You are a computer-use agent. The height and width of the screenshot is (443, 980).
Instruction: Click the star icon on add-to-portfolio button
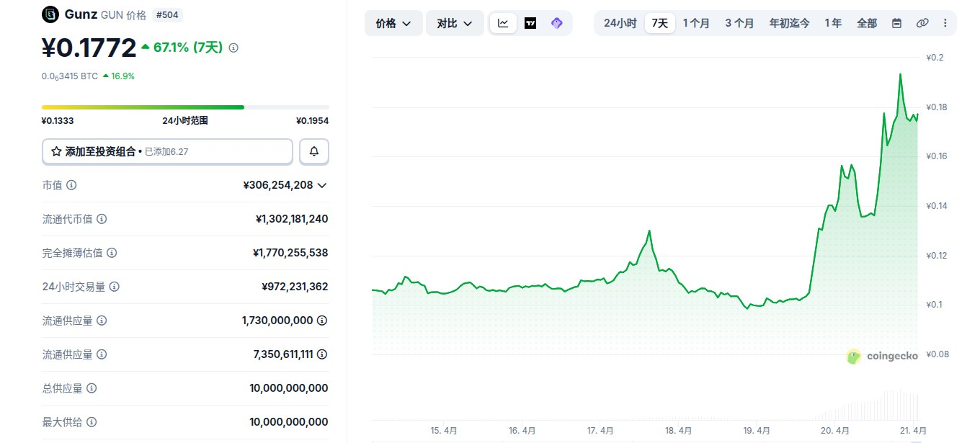click(56, 151)
